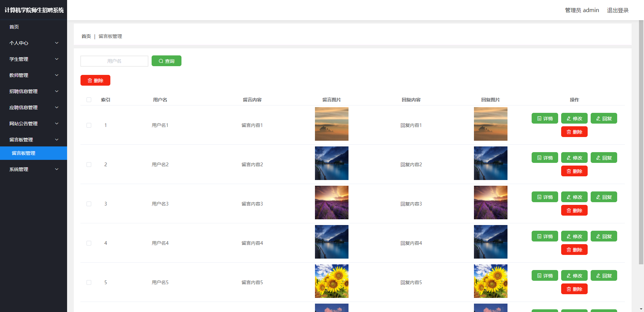This screenshot has width=644, height=312.
Task: Toggle the select-all checkbox in table header
Action: click(89, 100)
